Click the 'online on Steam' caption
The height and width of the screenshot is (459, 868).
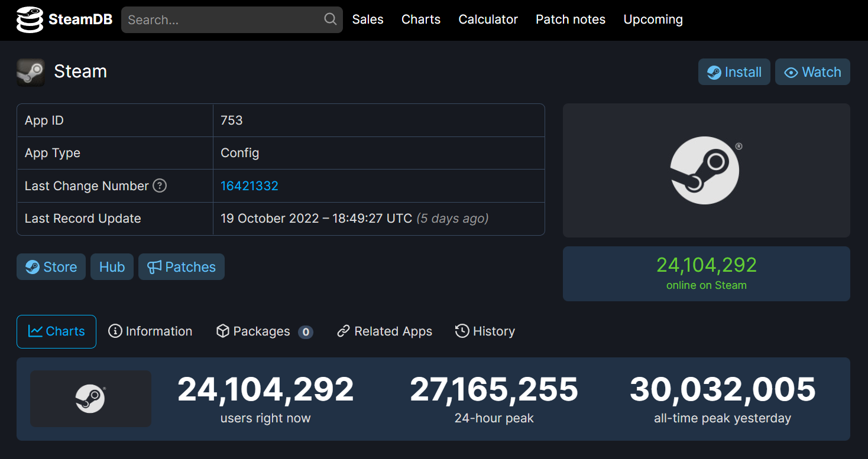tap(707, 285)
